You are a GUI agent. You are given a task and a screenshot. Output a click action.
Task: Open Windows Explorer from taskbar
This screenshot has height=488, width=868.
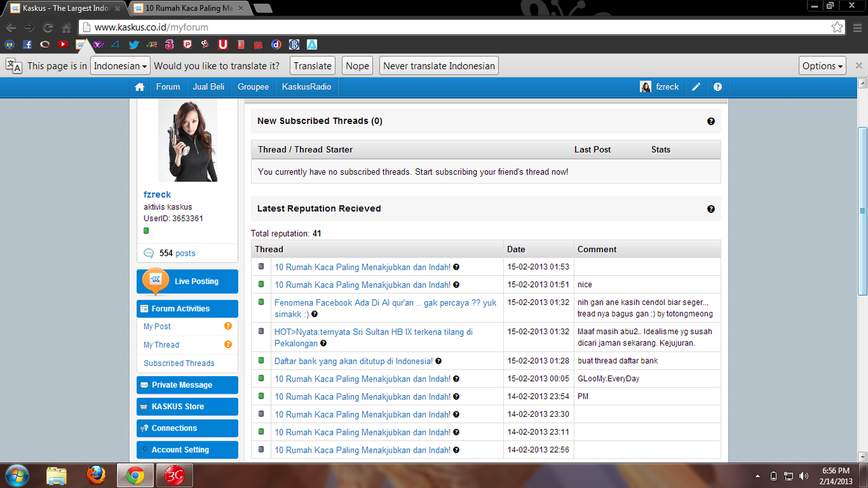point(58,475)
